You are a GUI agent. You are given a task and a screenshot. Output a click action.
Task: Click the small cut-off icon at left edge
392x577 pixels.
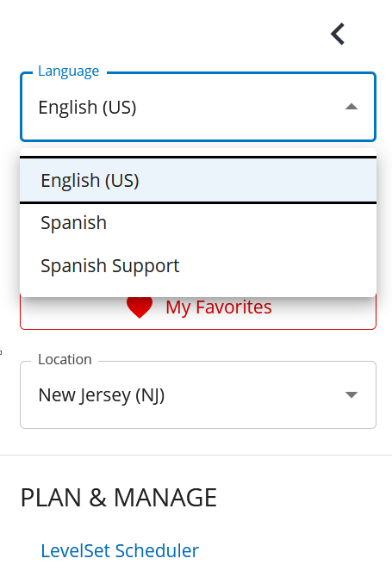1,352
